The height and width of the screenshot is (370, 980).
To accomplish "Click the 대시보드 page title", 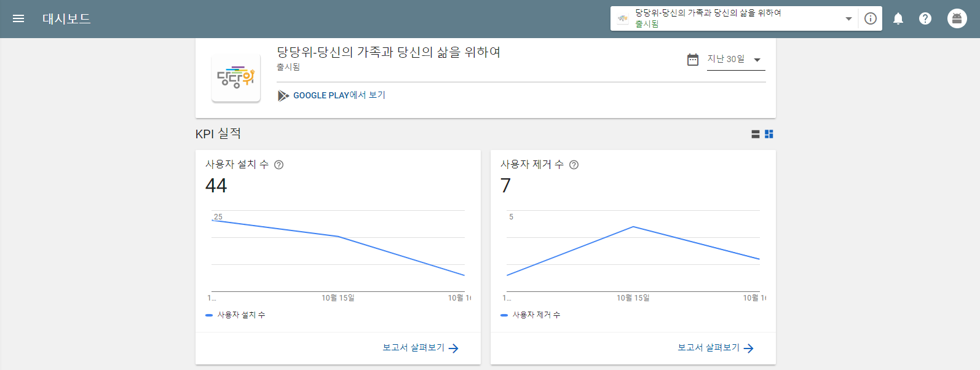I will (x=66, y=18).
